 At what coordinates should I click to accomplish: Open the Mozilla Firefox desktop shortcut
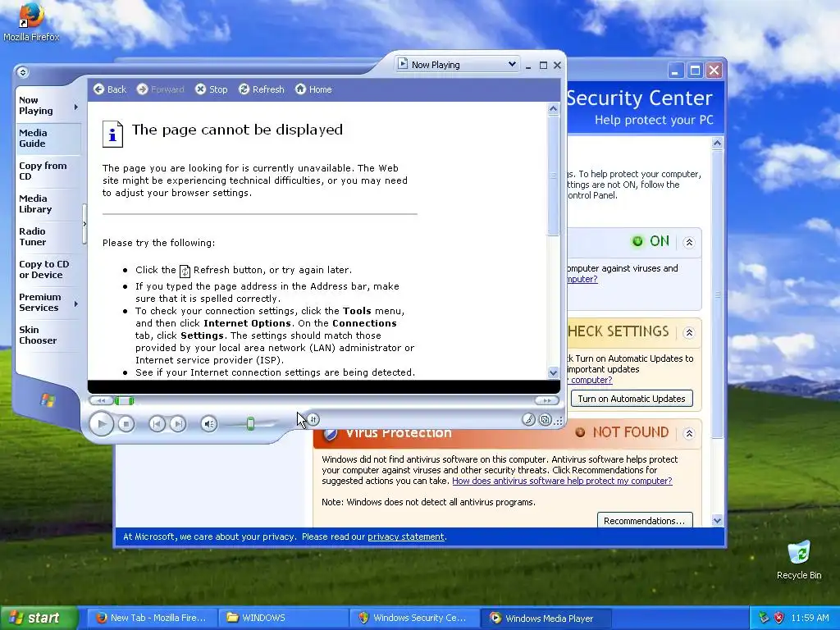click(31, 22)
